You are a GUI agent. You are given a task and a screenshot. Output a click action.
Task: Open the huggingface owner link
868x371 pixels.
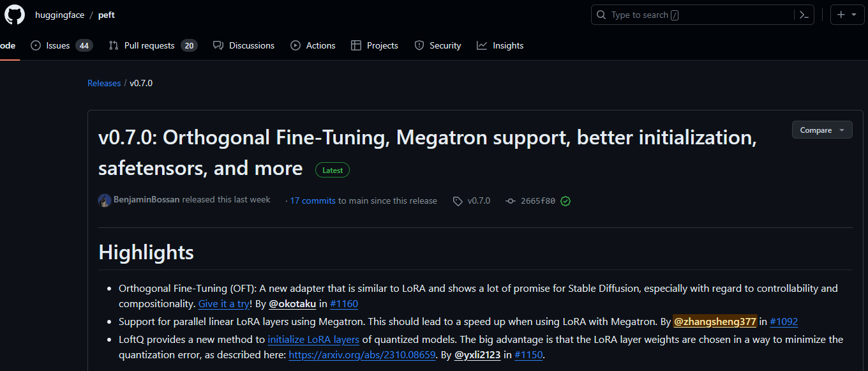pos(60,15)
